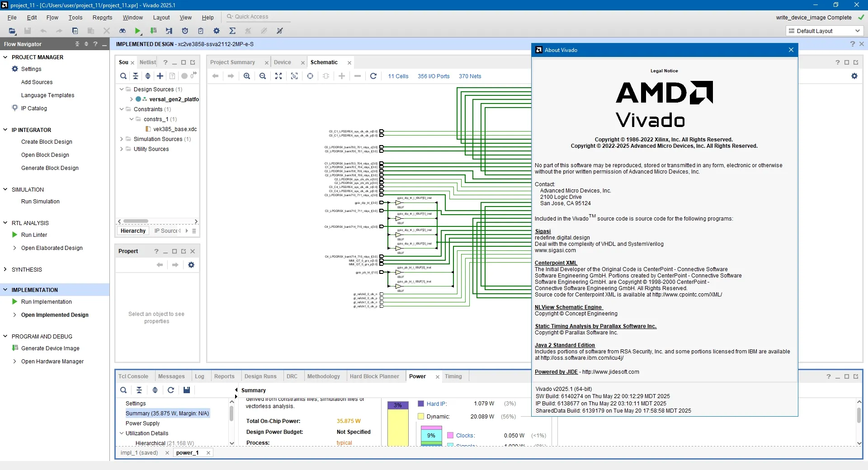Switch to the Project Summary tab
This screenshot has height=470, width=868.
232,62
